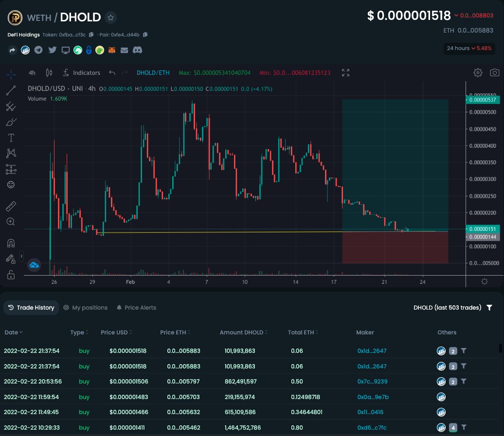Open the Uniswap unicorn icon
504x436 pixels.
point(78,50)
